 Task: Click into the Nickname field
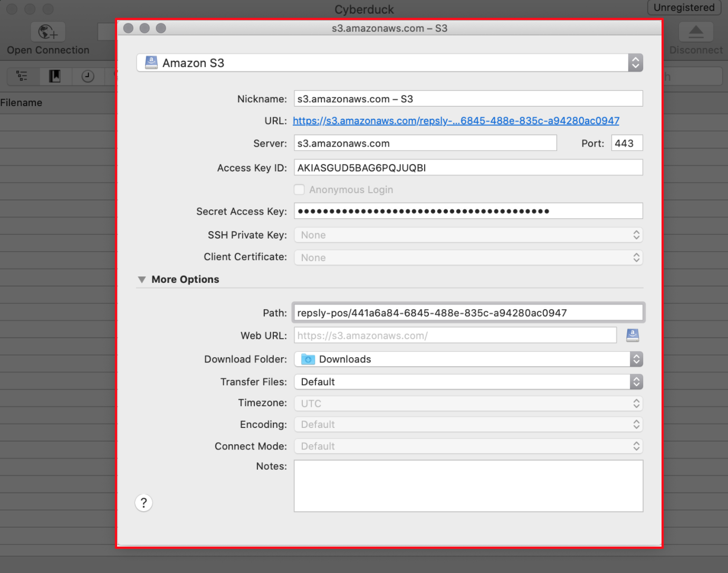point(468,99)
